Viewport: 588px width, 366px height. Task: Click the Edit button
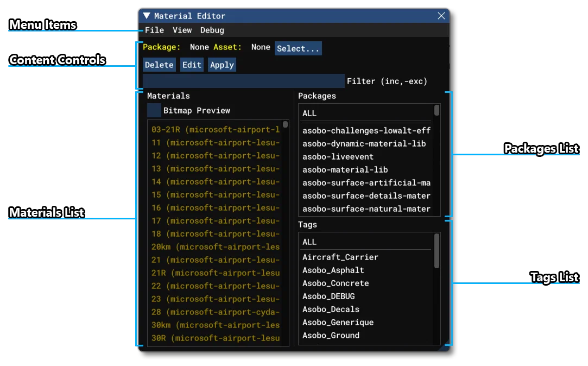(x=192, y=65)
